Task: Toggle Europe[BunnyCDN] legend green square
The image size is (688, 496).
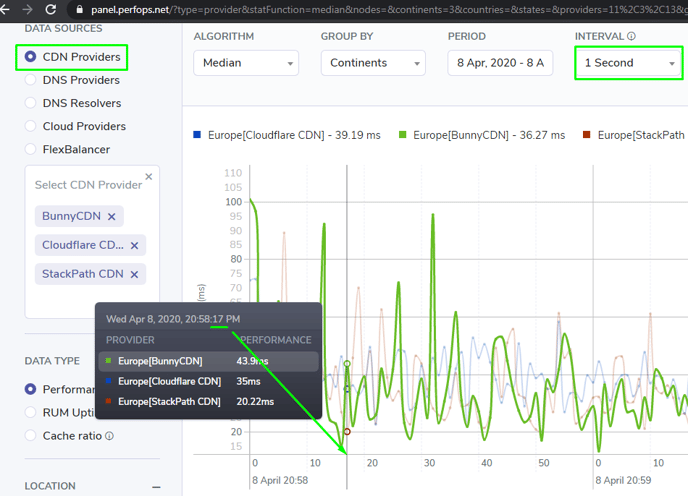Action: point(403,134)
